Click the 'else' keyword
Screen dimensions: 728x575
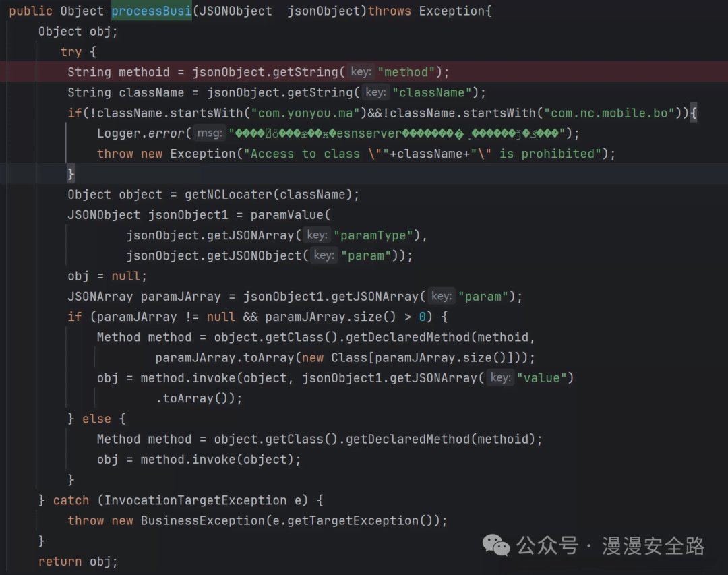click(96, 420)
